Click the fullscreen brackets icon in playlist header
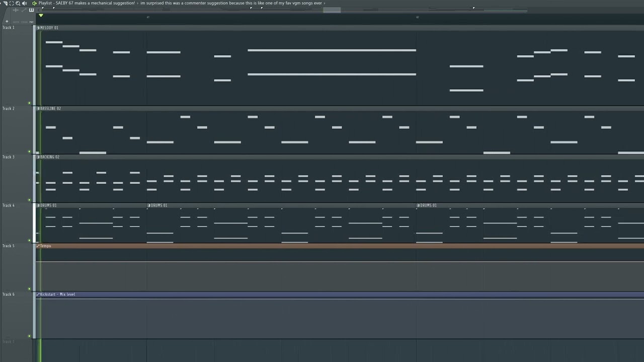Viewport: 644px width, 362px height. pyautogui.click(x=12, y=3)
